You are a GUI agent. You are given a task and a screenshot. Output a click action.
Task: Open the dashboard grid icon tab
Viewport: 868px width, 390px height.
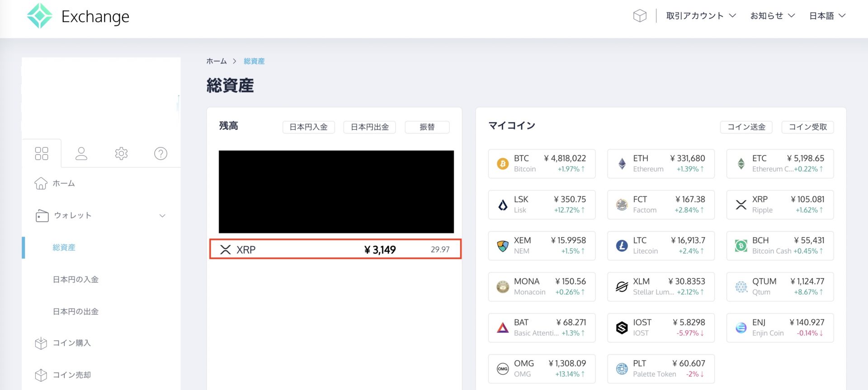coord(42,153)
